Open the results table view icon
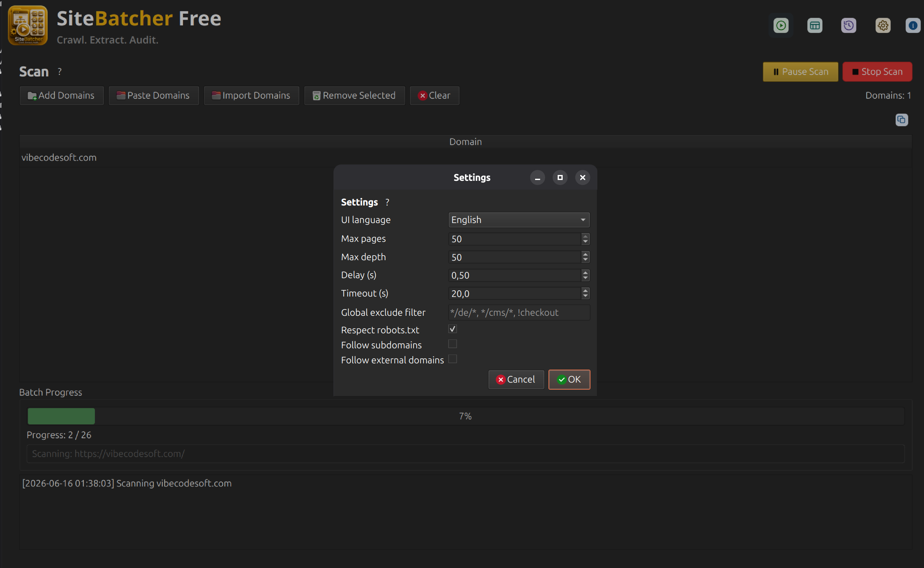924x568 pixels. (x=815, y=25)
